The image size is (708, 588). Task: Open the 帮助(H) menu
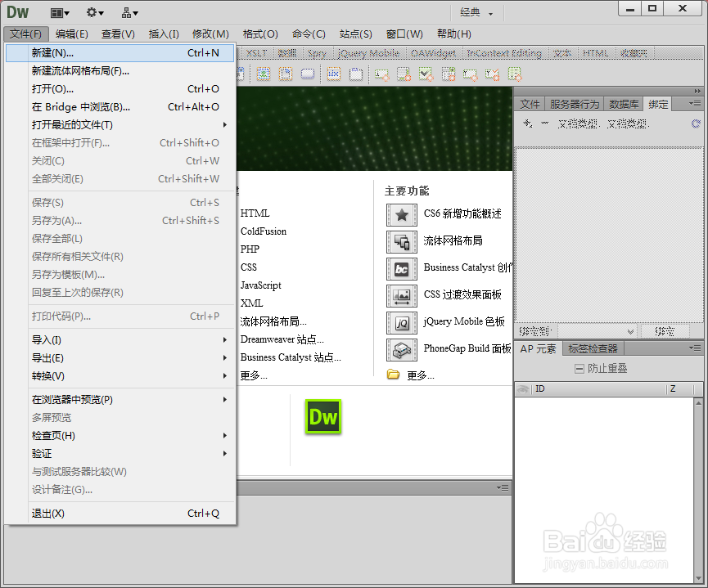pyautogui.click(x=454, y=34)
